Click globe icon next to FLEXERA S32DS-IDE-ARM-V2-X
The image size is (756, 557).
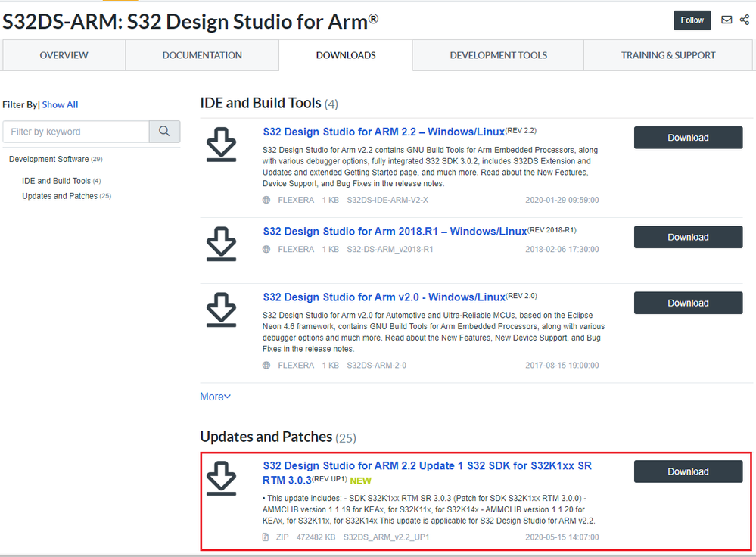tap(266, 200)
